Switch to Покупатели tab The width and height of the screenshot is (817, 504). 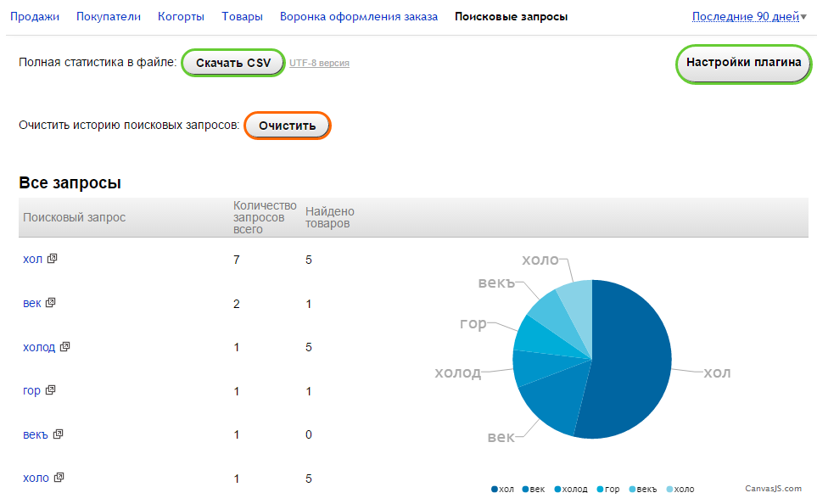click(x=109, y=17)
